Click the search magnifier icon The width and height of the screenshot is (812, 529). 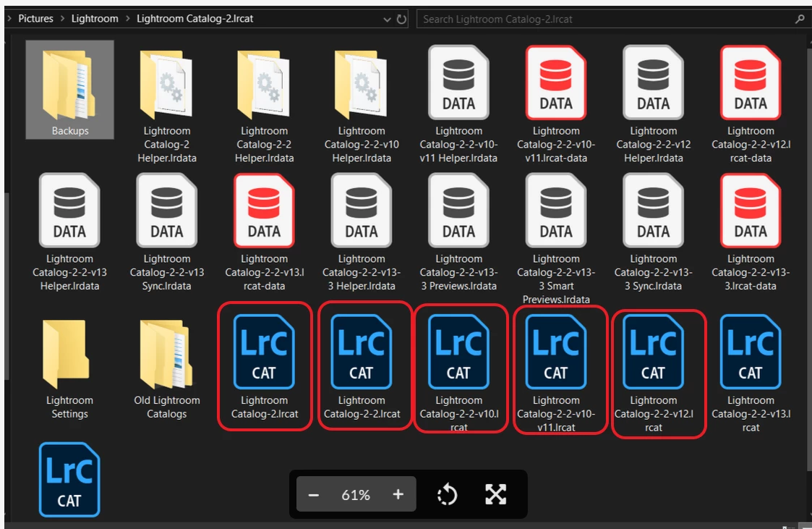[x=800, y=19]
